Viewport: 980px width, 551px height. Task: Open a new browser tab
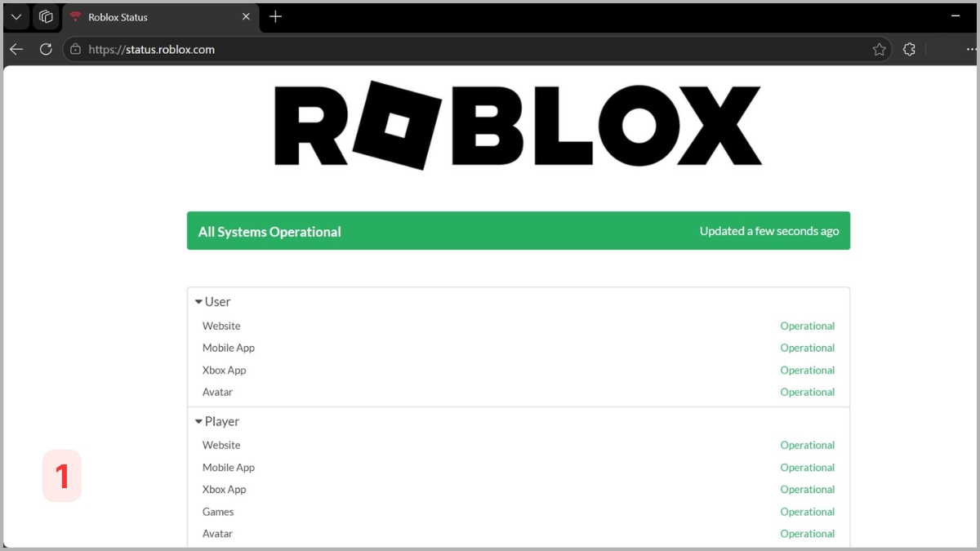(x=275, y=16)
